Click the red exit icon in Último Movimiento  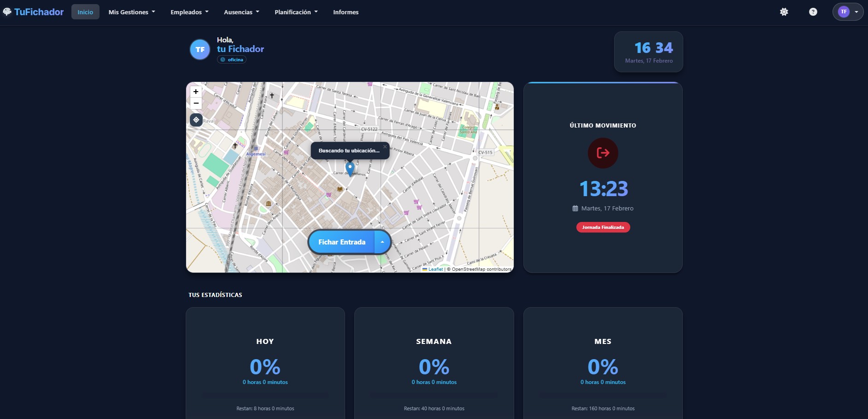click(603, 153)
